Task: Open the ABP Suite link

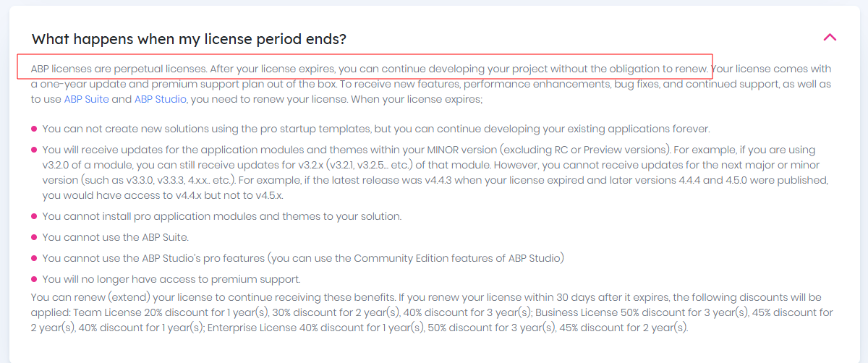Action: tap(86, 99)
